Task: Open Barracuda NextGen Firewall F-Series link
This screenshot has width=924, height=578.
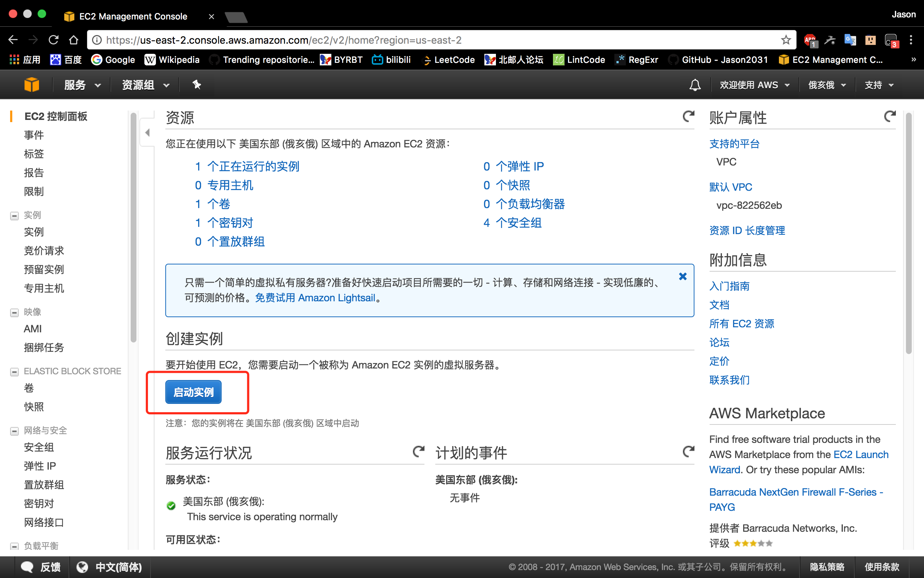Action: [796, 499]
